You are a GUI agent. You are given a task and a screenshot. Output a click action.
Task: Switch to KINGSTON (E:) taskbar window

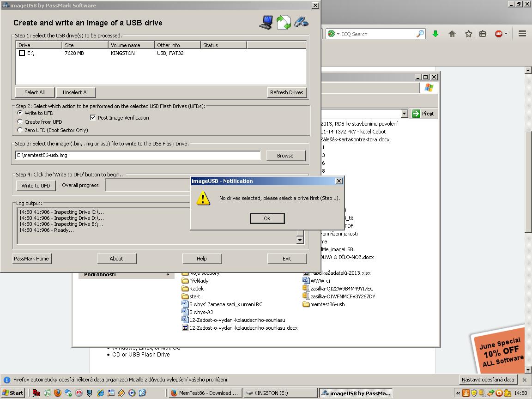click(280, 393)
